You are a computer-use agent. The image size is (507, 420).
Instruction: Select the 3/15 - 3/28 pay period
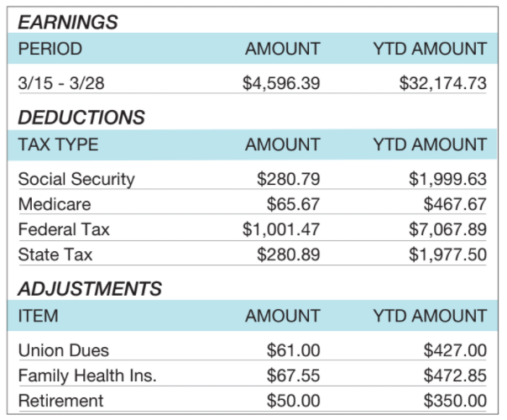pos(63,84)
